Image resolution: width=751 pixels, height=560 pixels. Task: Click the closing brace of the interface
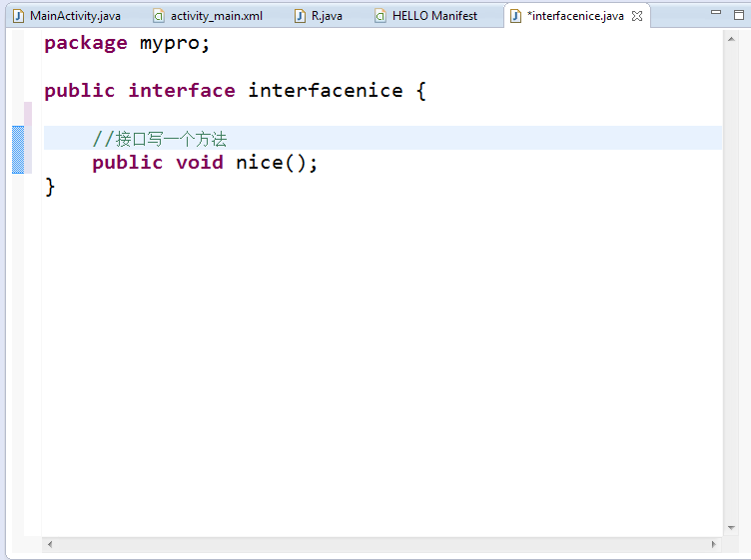[x=50, y=187]
